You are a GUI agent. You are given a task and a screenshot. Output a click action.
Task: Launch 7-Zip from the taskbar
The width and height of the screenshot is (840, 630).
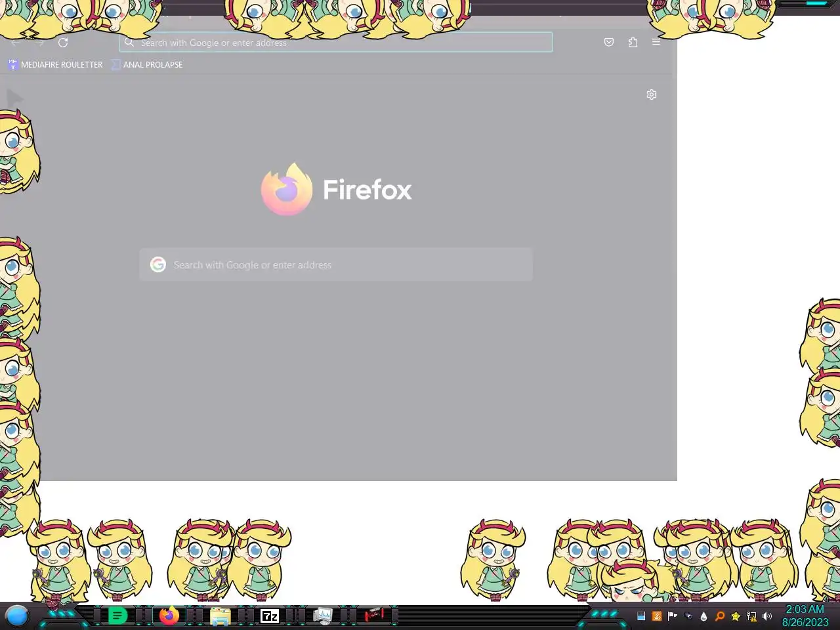tap(270, 616)
